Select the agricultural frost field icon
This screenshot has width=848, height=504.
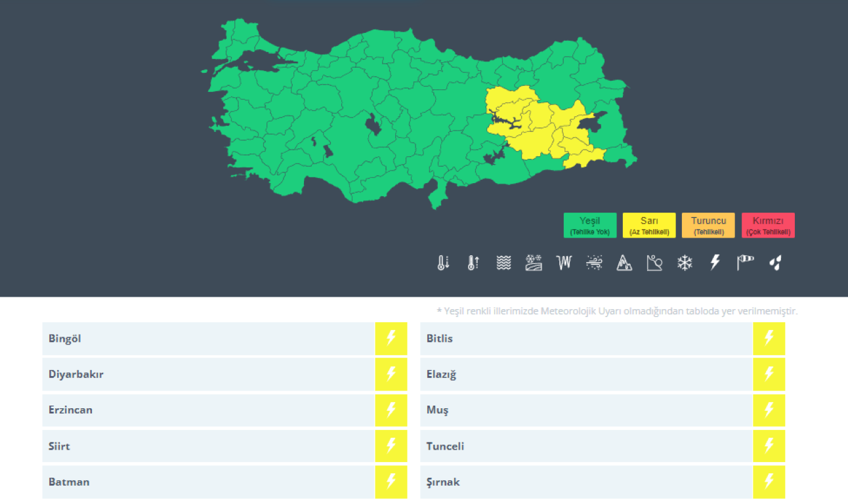[x=534, y=263]
